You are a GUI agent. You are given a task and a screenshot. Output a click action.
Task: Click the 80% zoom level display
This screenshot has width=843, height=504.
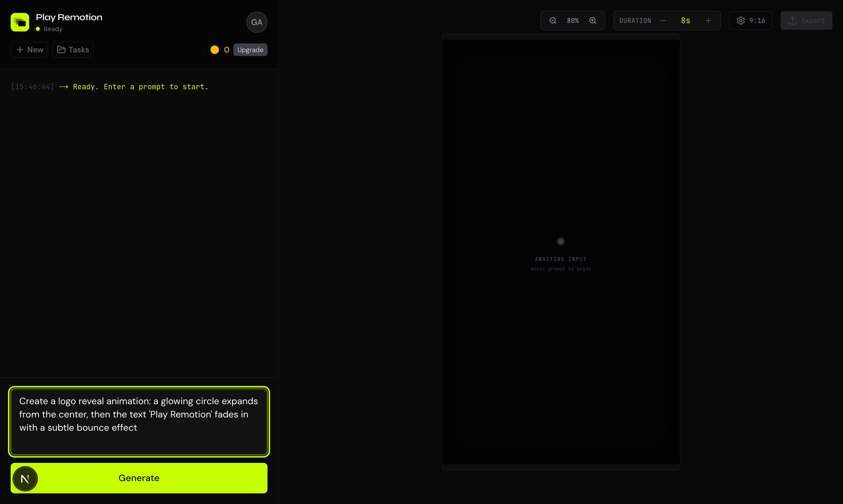[573, 20]
